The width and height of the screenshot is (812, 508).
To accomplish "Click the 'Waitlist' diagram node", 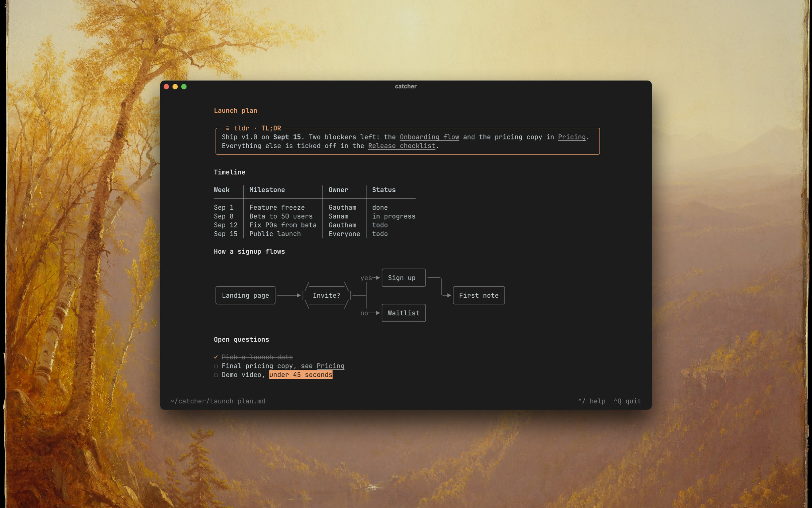I will [404, 313].
